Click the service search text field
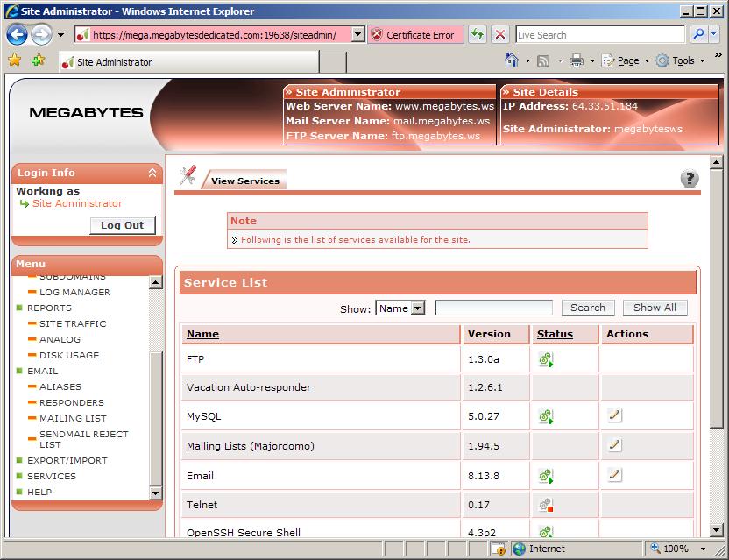Viewport: 729px width, 560px height. tap(493, 308)
